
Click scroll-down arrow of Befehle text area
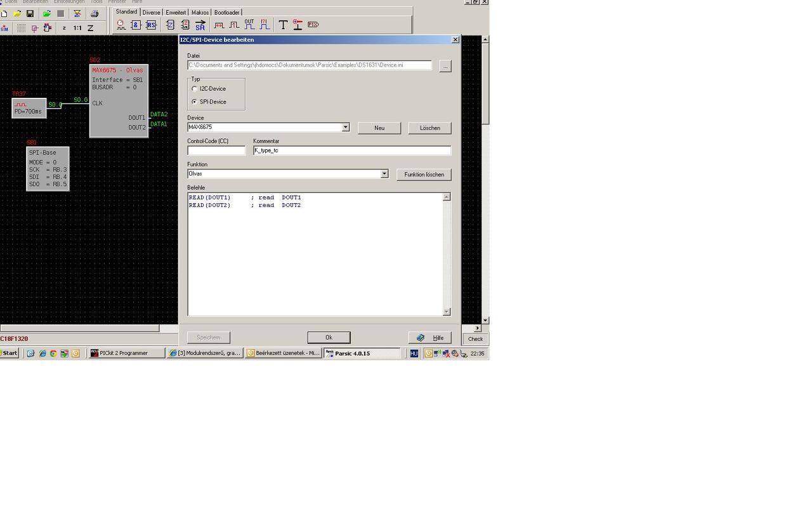(447, 311)
